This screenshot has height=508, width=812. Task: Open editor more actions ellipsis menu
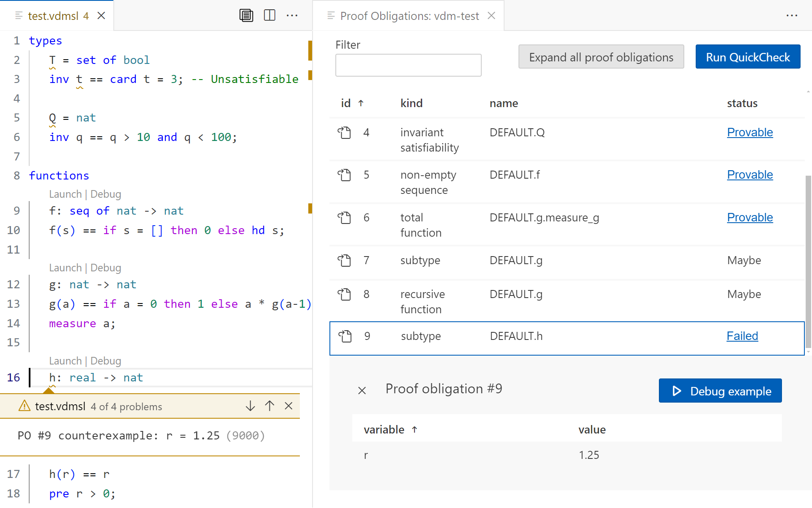(292, 16)
